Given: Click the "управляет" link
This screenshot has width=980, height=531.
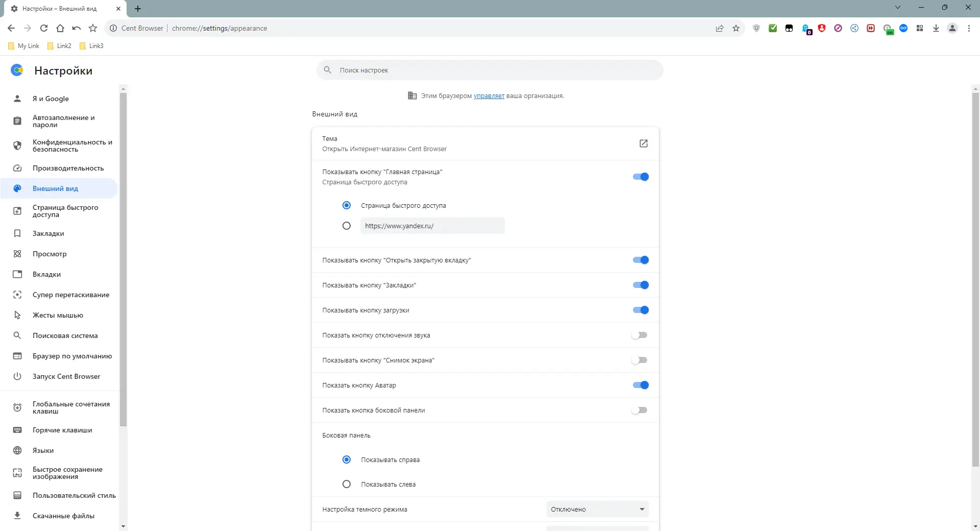Looking at the screenshot, I should pos(488,96).
